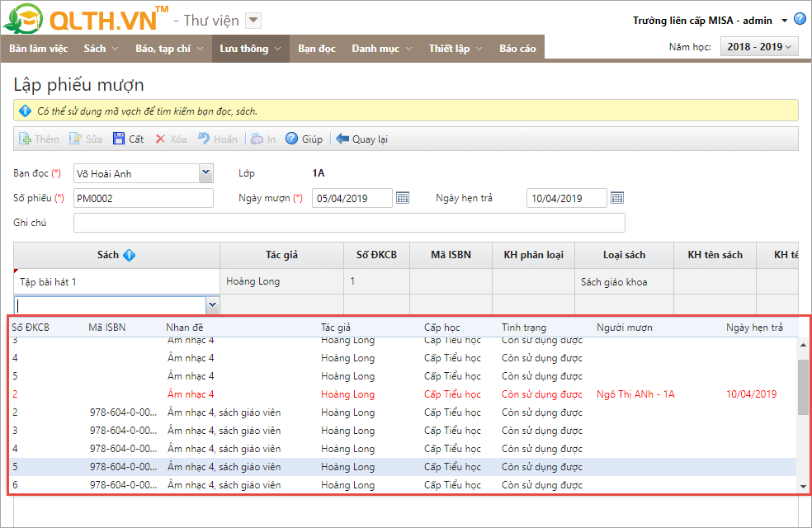Click the Quay lại back arrow
812x528 pixels.
(x=342, y=139)
